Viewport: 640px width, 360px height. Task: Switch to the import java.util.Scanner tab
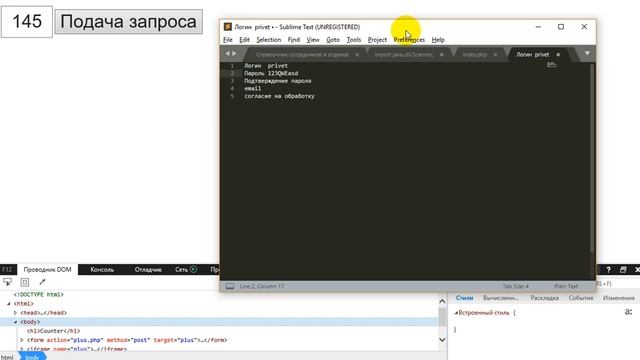pos(403,54)
